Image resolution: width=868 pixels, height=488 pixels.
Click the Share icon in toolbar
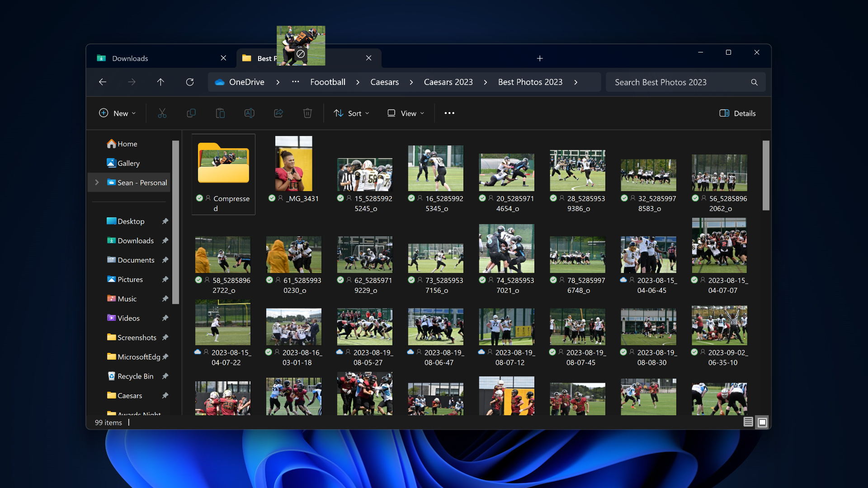(278, 113)
